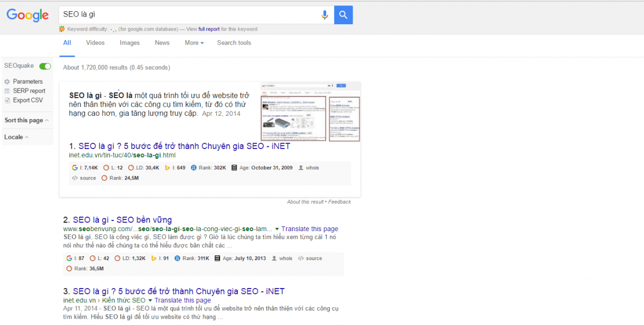Expand the Sort this page section
Screen dimensions: 644x325
(27, 120)
